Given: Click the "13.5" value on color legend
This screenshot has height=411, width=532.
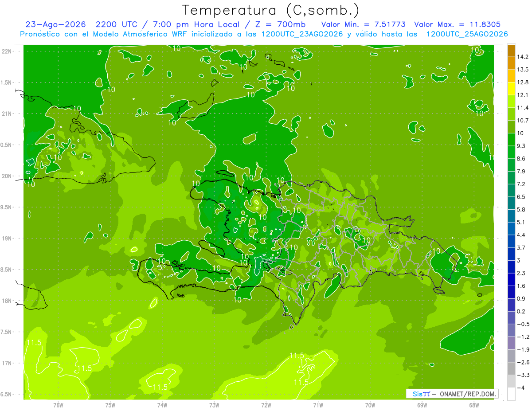Looking at the screenshot, I should (x=524, y=70).
